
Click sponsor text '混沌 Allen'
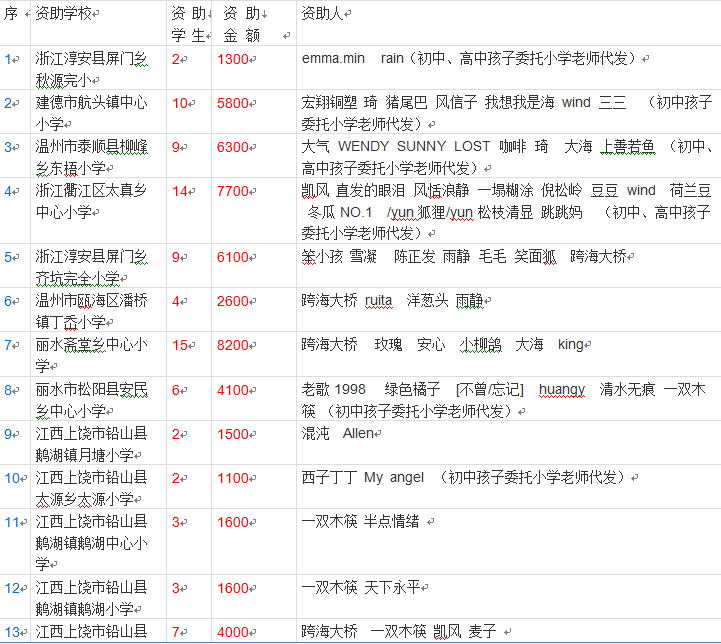338,433
